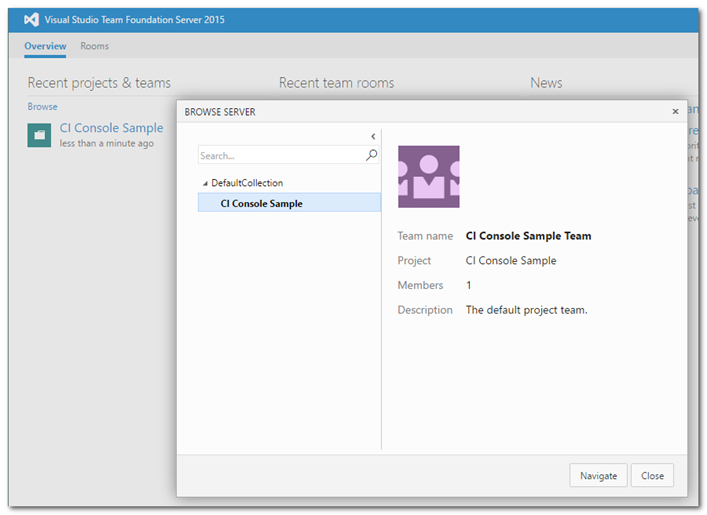Open CI Console Sample from recent projects
Image resolution: width=707 pixels, height=515 pixels.
pyautogui.click(x=111, y=128)
